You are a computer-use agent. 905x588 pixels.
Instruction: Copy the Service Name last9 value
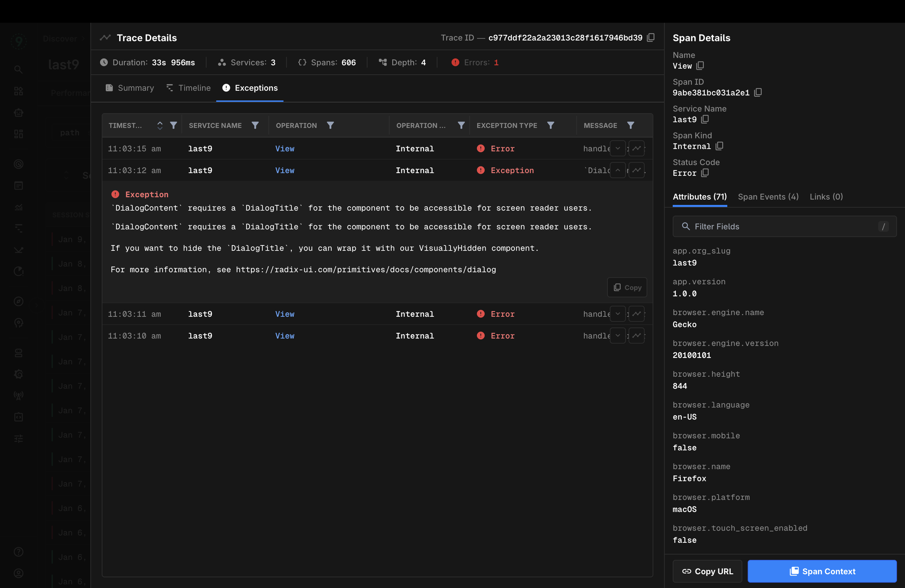(x=705, y=120)
